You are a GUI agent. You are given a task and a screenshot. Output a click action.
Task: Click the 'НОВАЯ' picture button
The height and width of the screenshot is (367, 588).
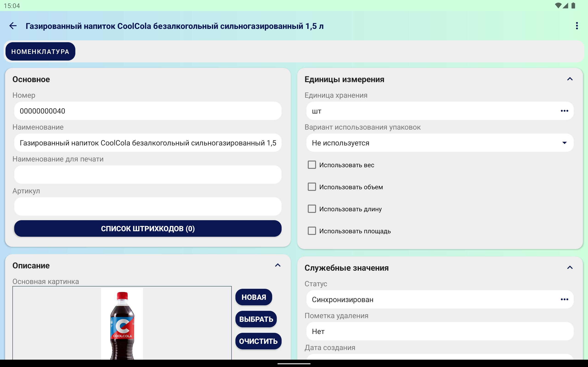coord(253,297)
